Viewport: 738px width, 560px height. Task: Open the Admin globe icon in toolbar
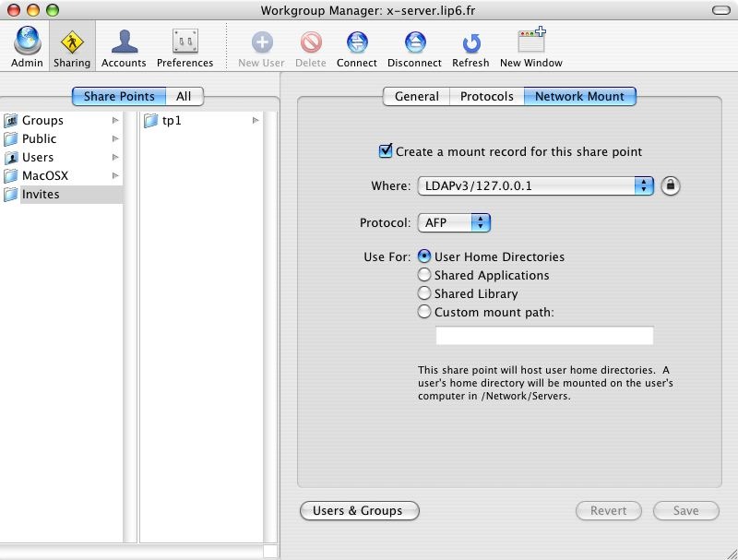(x=27, y=43)
